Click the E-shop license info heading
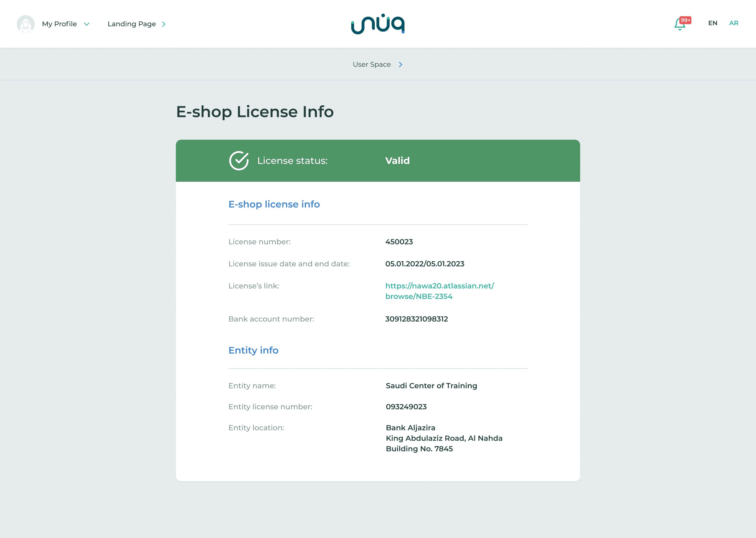The width and height of the screenshot is (756, 538). (274, 204)
